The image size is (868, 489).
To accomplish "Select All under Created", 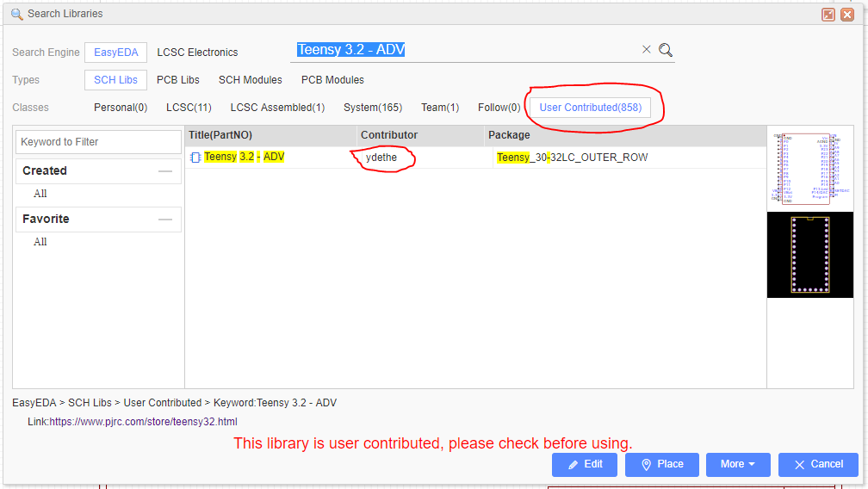I will coord(40,194).
